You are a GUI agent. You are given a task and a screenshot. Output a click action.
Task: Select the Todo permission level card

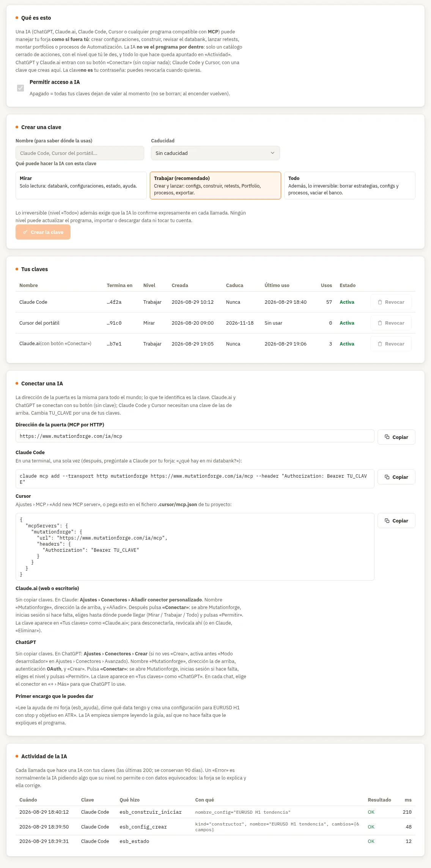click(x=349, y=185)
